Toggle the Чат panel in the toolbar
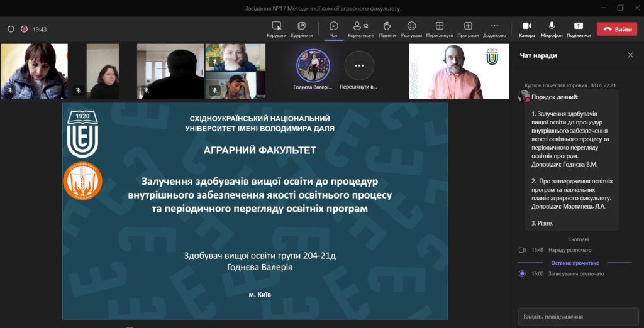This screenshot has width=644, height=328. (334, 26)
